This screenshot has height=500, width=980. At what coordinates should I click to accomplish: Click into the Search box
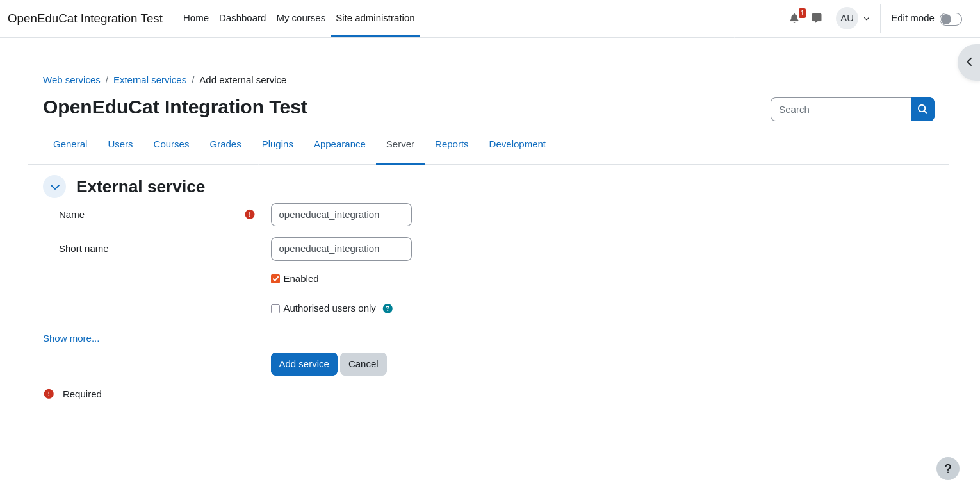coord(840,110)
